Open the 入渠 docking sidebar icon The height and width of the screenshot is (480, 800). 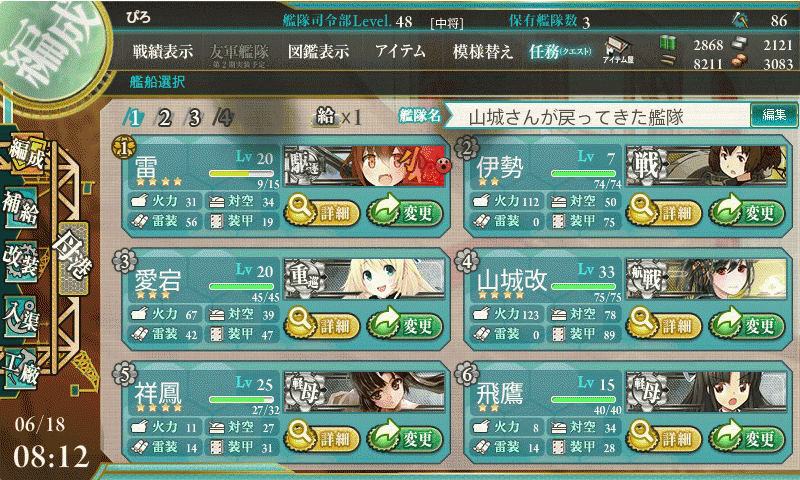point(21,316)
